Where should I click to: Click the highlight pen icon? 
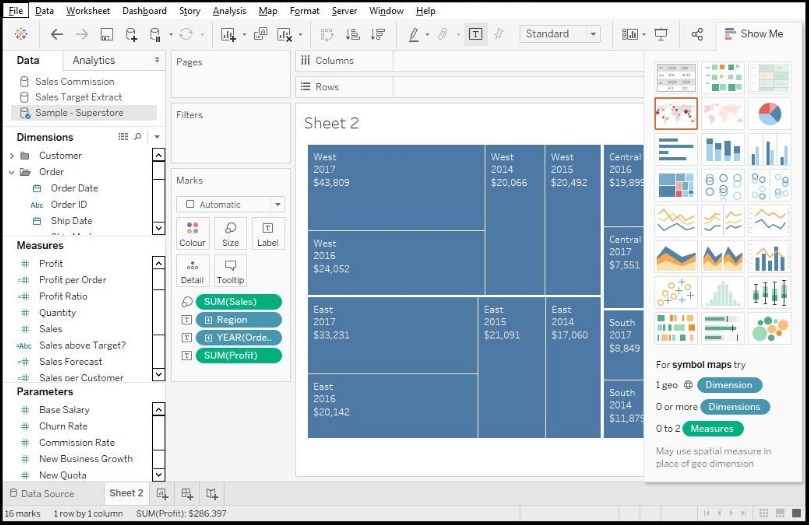413,35
